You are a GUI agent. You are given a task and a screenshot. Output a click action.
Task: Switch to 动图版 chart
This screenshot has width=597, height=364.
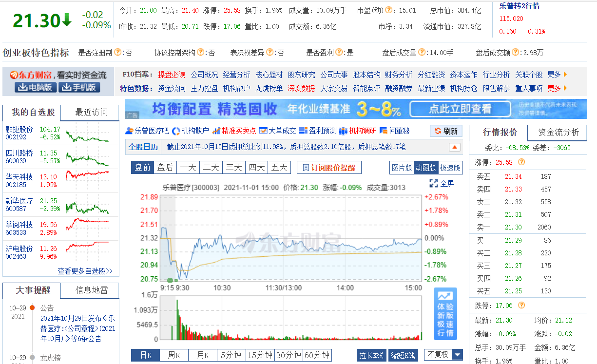click(x=426, y=168)
